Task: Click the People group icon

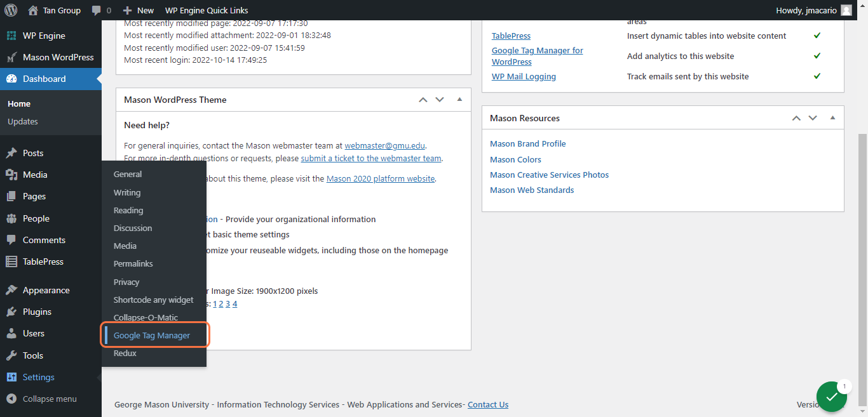Action: 11,218
